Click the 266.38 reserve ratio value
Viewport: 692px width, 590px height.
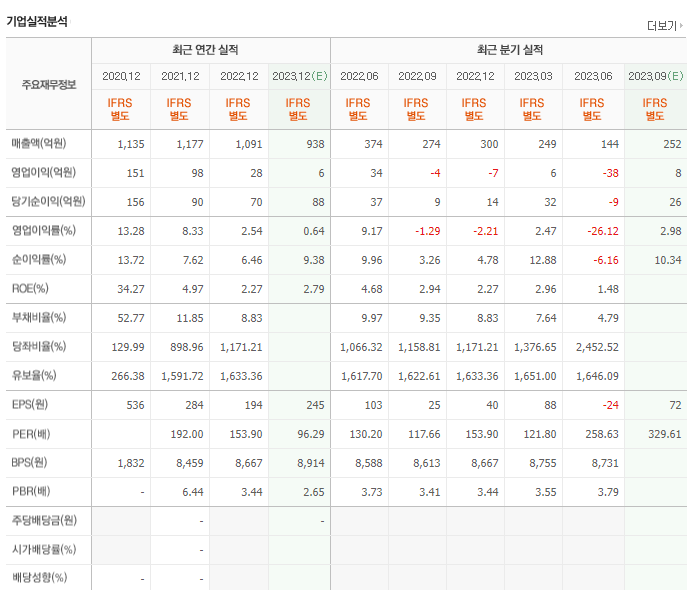point(128,376)
